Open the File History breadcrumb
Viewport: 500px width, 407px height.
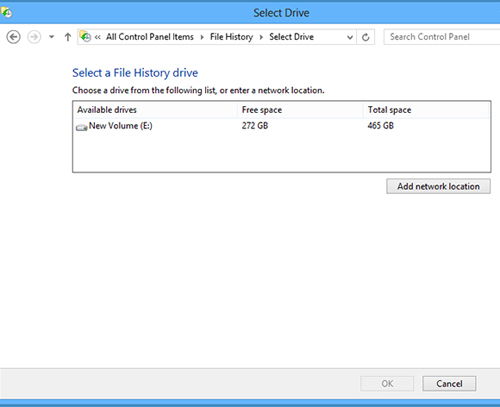(231, 37)
